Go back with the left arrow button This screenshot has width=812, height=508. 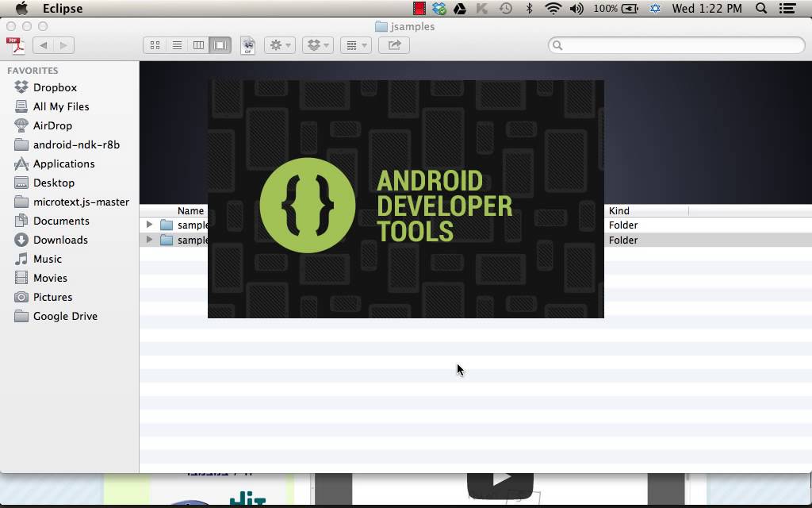pos(43,45)
